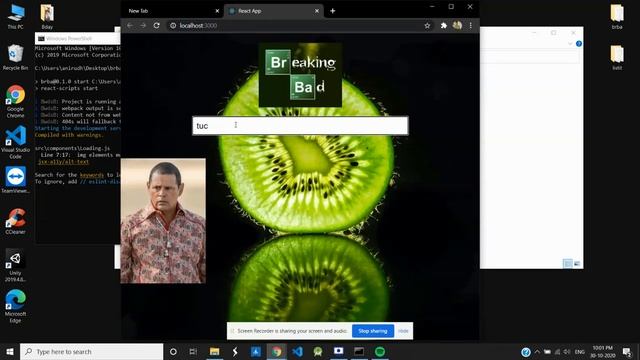The image size is (640, 360).
Task: Open the clock and date flyout
Action: click(x=602, y=351)
